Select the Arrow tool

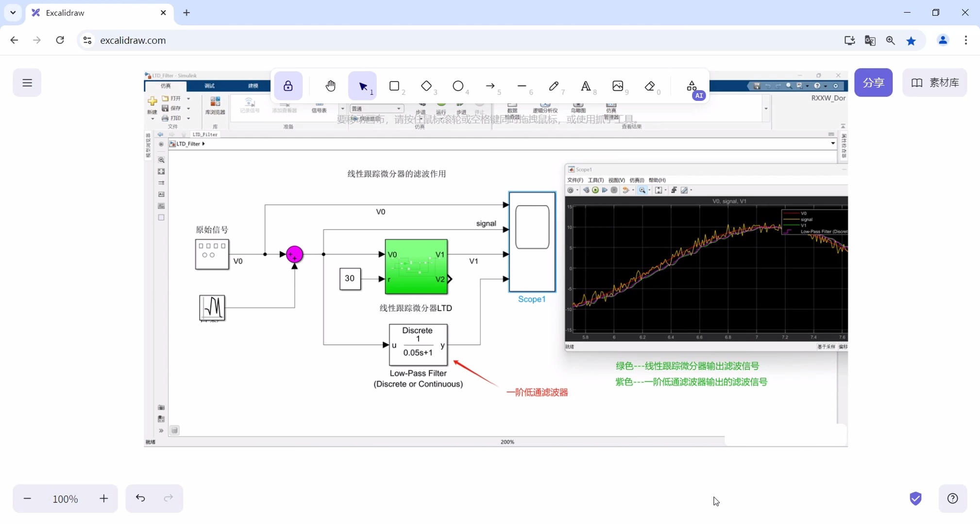click(490, 86)
